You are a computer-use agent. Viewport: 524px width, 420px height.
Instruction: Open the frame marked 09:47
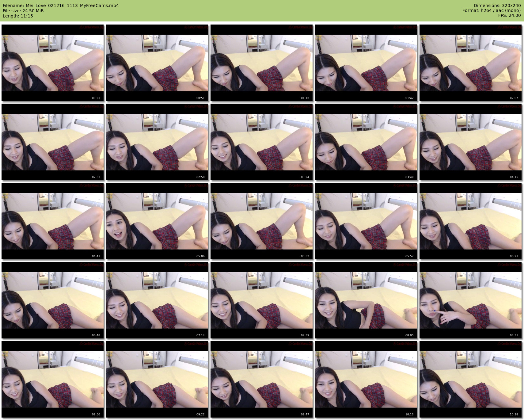click(262, 379)
